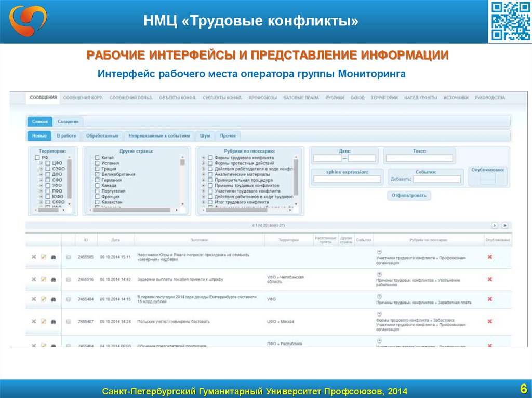
Task: Click the binoculars search icon on row 2465484
Action: point(54,300)
